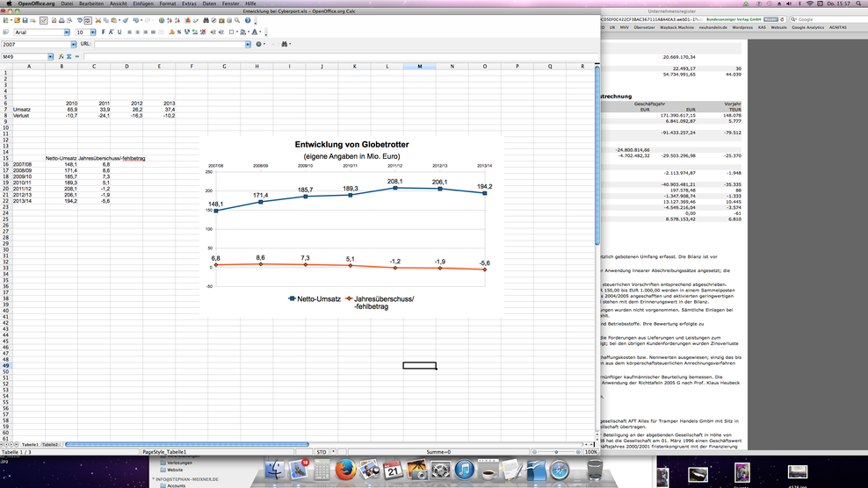Toggle the STD selection mode in status bar

(321, 452)
